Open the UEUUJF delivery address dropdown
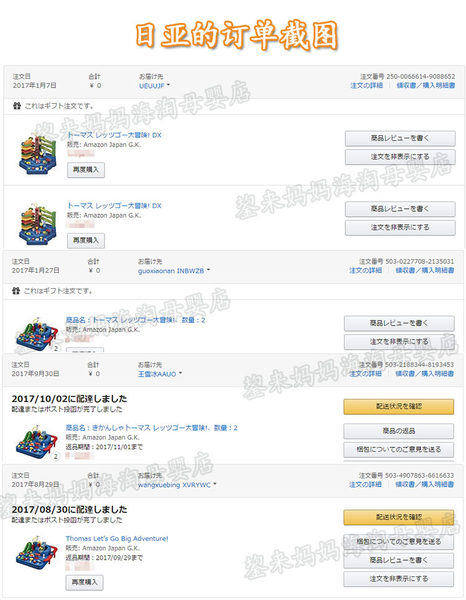Viewport: 466px width, 600px height. click(x=154, y=86)
